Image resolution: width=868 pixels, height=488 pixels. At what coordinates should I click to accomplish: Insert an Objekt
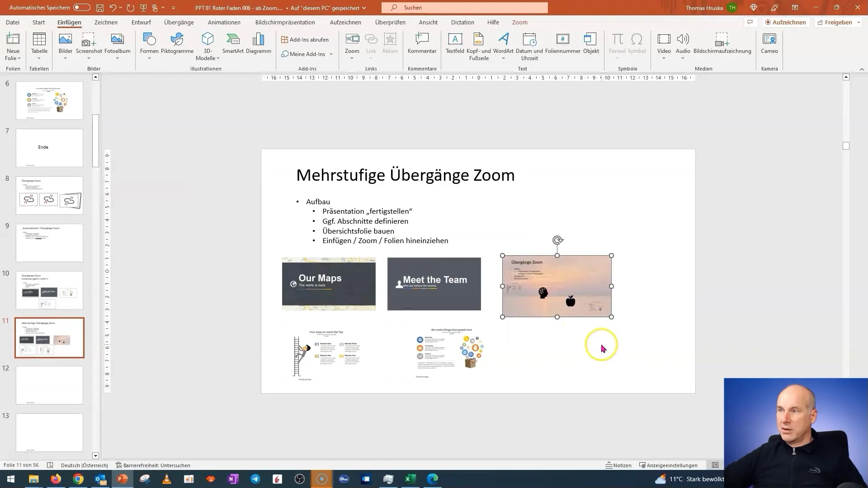coord(591,43)
